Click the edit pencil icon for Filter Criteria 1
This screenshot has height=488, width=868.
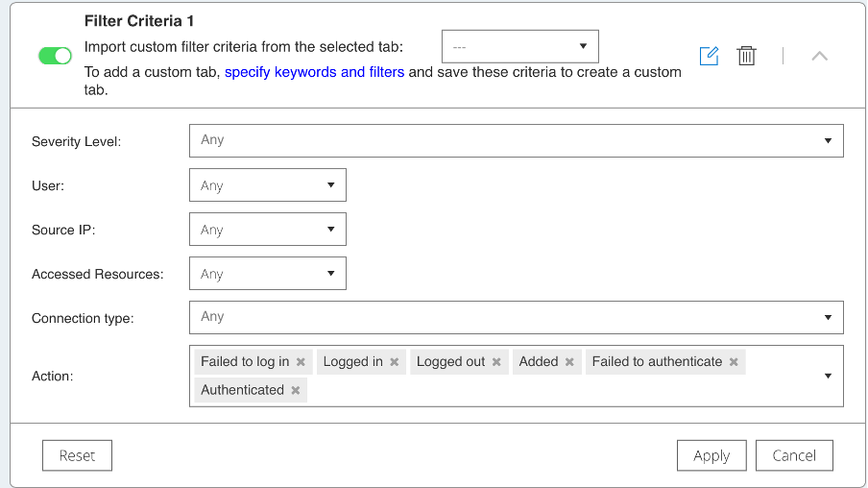pos(709,56)
